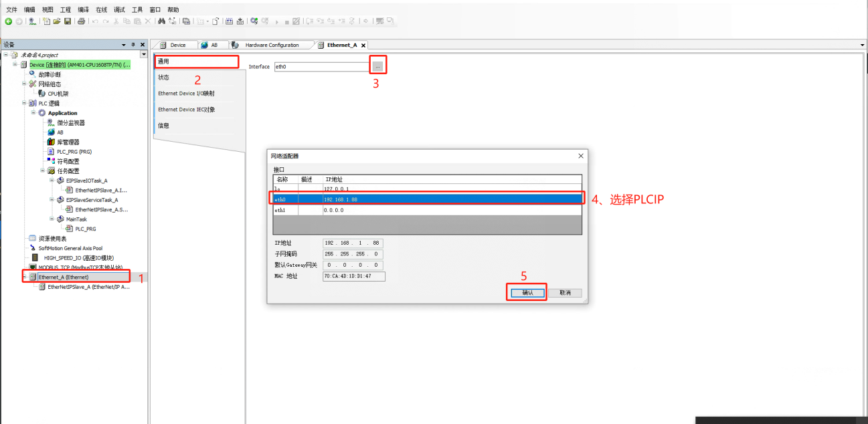Click the Open project folder icon
Image resolution: width=868 pixels, height=424 pixels.
coord(57,21)
